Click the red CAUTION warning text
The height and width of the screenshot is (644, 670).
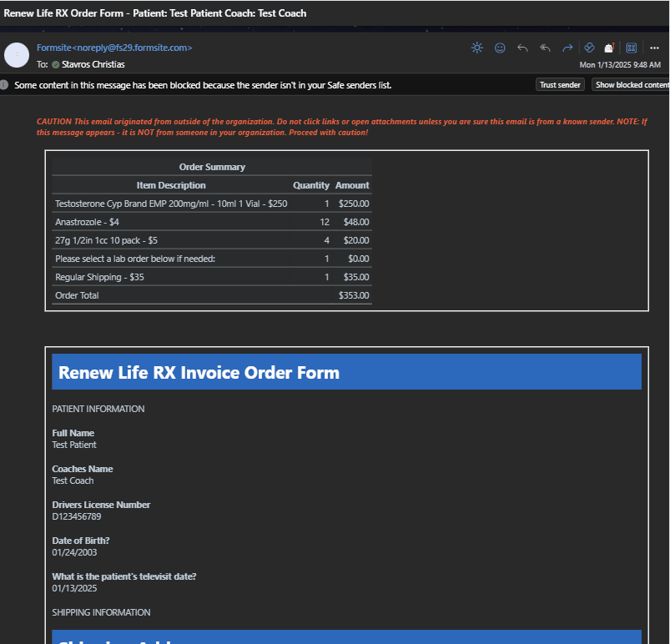[x=342, y=127]
